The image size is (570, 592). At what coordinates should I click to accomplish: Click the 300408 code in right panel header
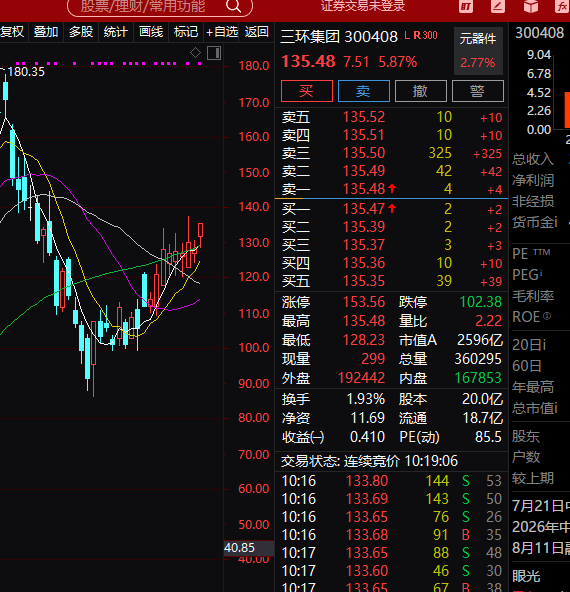point(539,33)
